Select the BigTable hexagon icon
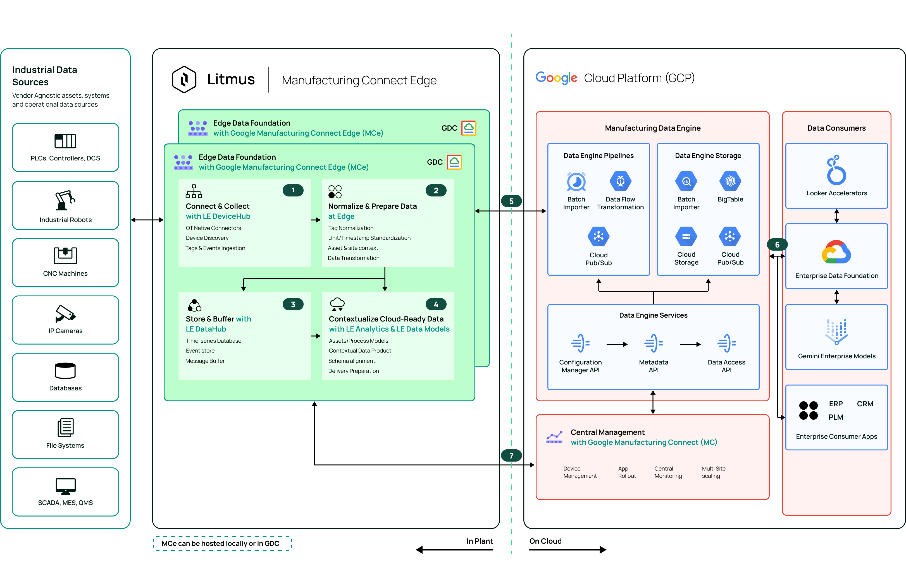The width and height of the screenshot is (906, 588). click(x=730, y=181)
